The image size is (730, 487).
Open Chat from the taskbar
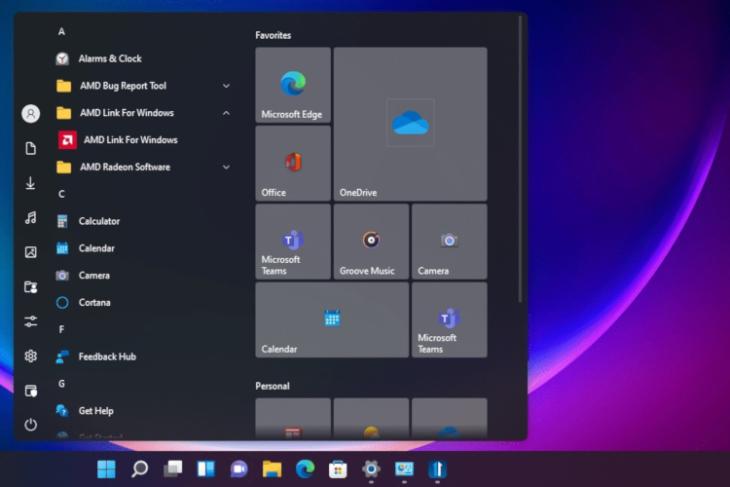point(239,469)
